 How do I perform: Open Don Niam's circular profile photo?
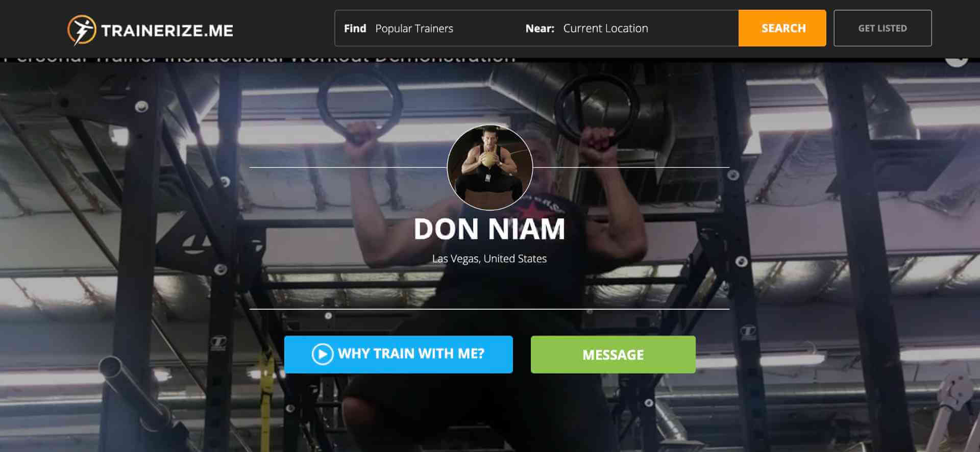tap(489, 167)
